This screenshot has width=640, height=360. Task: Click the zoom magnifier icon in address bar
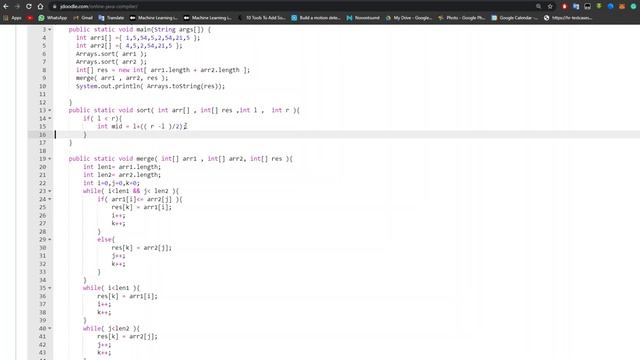(x=538, y=7)
